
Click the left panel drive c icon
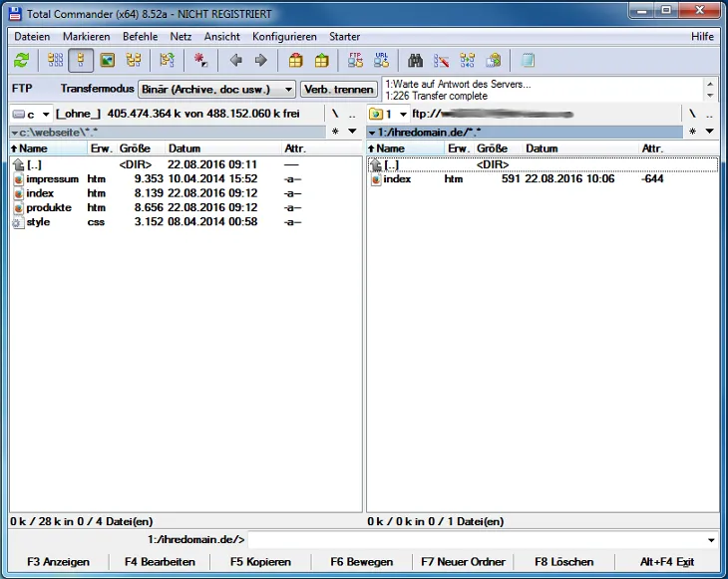pyautogui.click(x=19, y=115)
